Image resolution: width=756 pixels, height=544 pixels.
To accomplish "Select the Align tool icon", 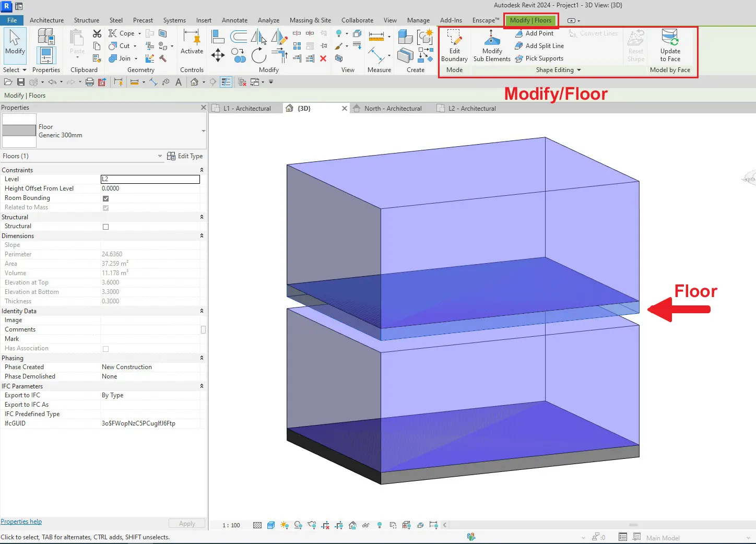I will tap(218, 36).
